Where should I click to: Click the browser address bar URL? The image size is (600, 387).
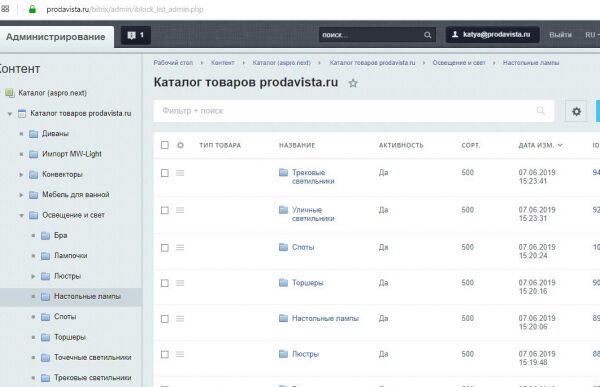point(125,9)
